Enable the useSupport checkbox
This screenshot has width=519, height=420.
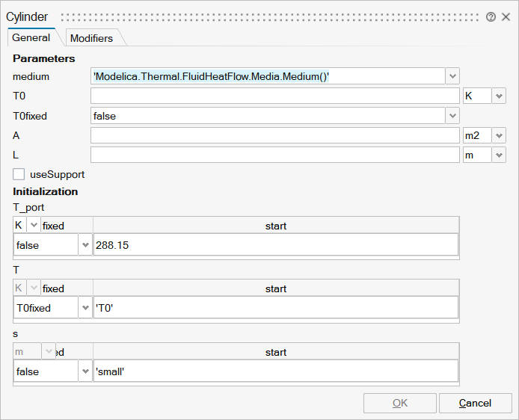(19, 174)
